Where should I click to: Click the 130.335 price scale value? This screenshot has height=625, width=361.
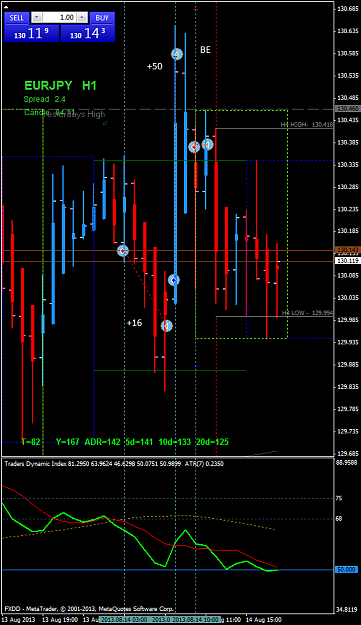pos(347,164)
